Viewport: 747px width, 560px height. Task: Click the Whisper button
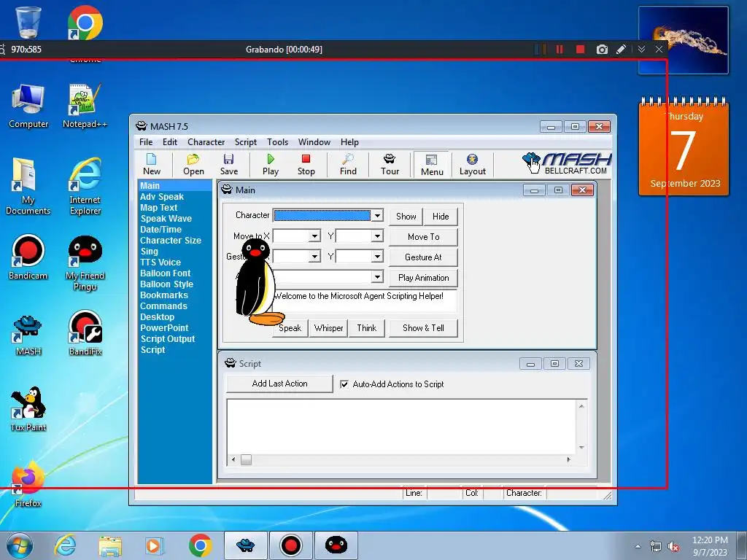click(329, 328)
